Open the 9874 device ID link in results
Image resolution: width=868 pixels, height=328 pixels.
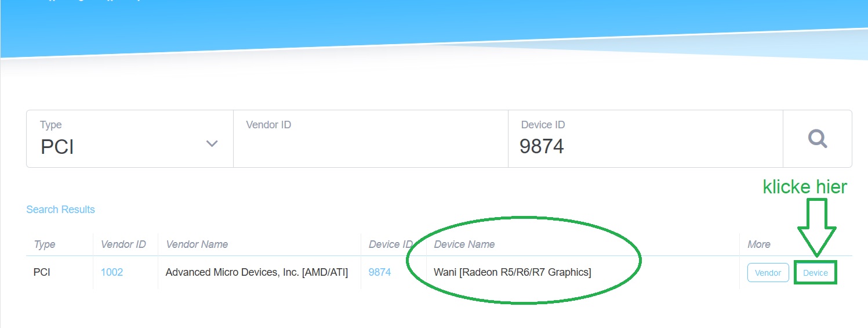[380, 272]
